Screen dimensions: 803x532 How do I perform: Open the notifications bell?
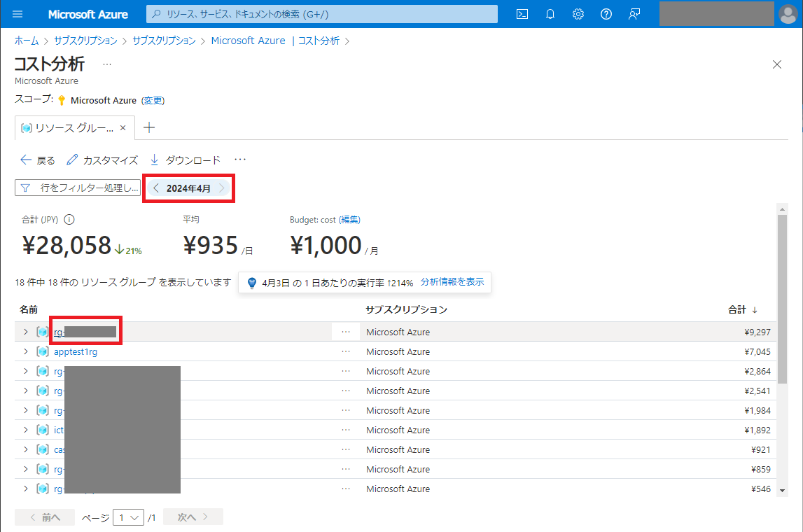pos(550,14)
